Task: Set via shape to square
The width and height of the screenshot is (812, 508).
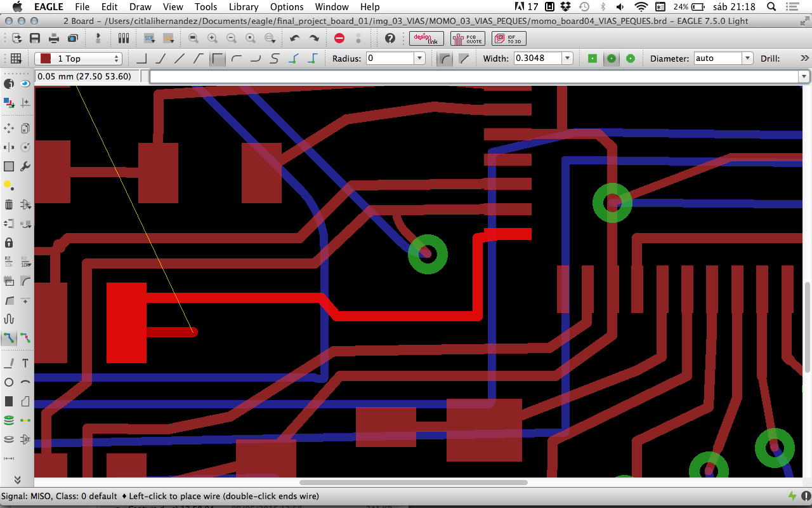Action: [593, 58]
